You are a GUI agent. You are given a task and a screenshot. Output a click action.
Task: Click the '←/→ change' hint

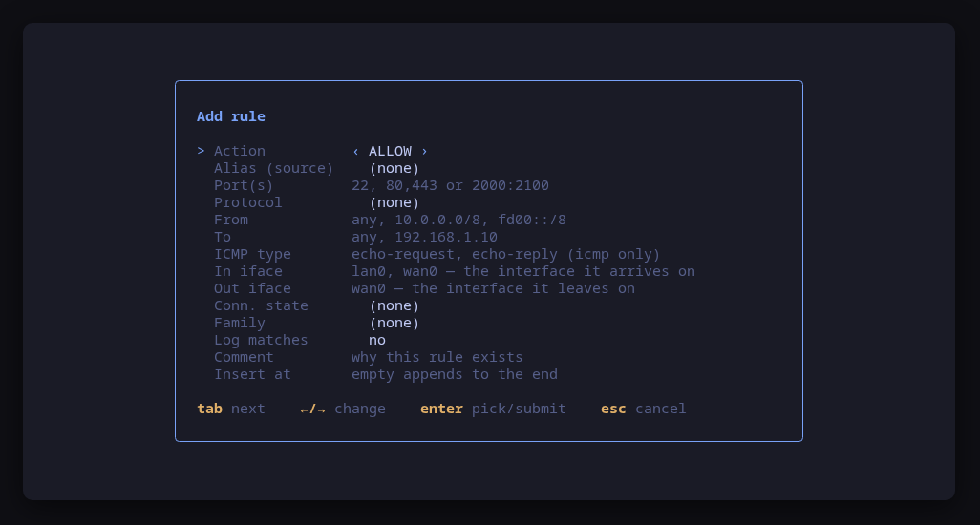click(x=343, y=409)
